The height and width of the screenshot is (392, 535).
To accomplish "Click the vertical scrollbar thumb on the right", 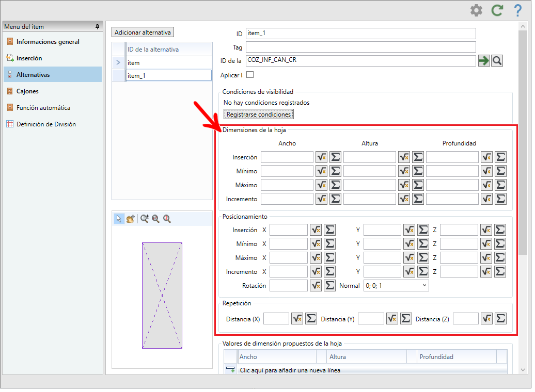I will (x=523, y=142).
